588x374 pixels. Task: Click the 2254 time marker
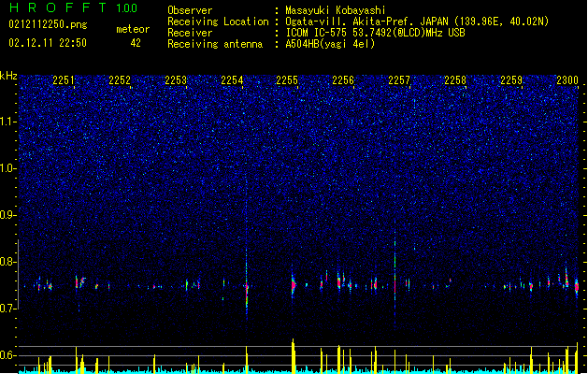(x=232, y=80)
